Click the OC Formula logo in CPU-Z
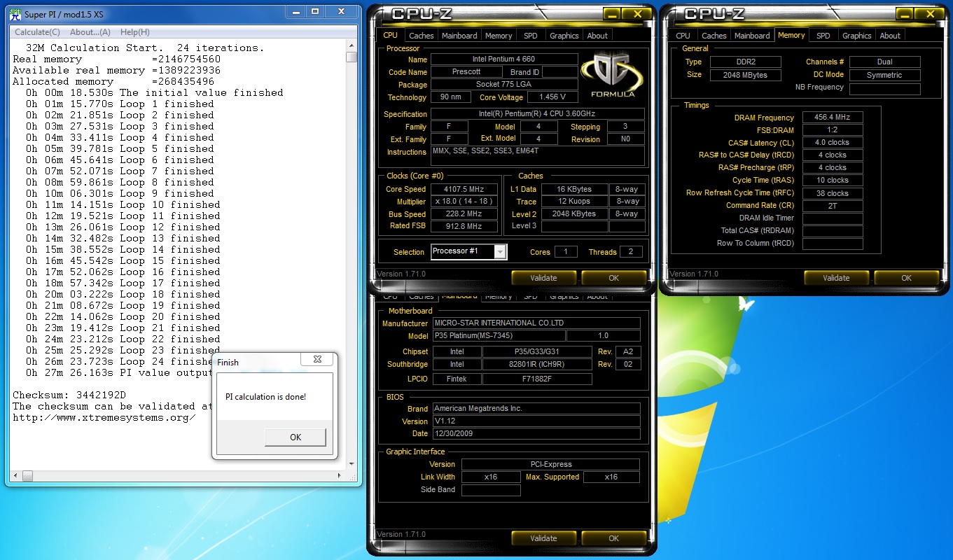 612,76
